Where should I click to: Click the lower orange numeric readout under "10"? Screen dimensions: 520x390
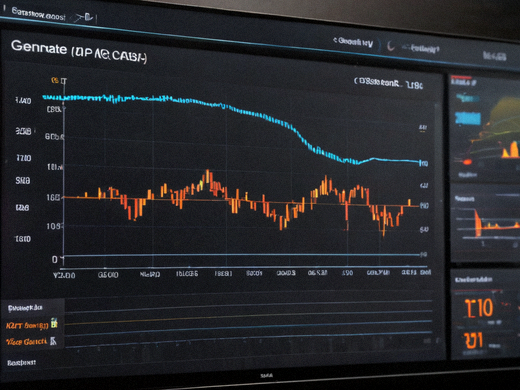tap(474, 341)
